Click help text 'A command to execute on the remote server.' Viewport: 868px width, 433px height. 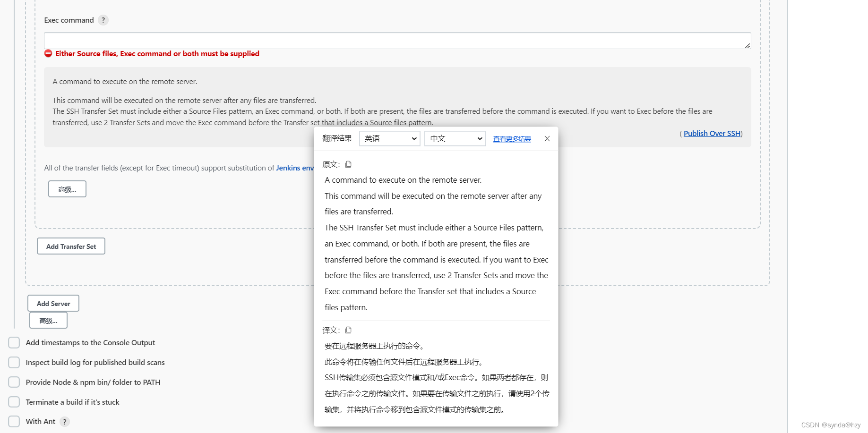tap(125, 82)
